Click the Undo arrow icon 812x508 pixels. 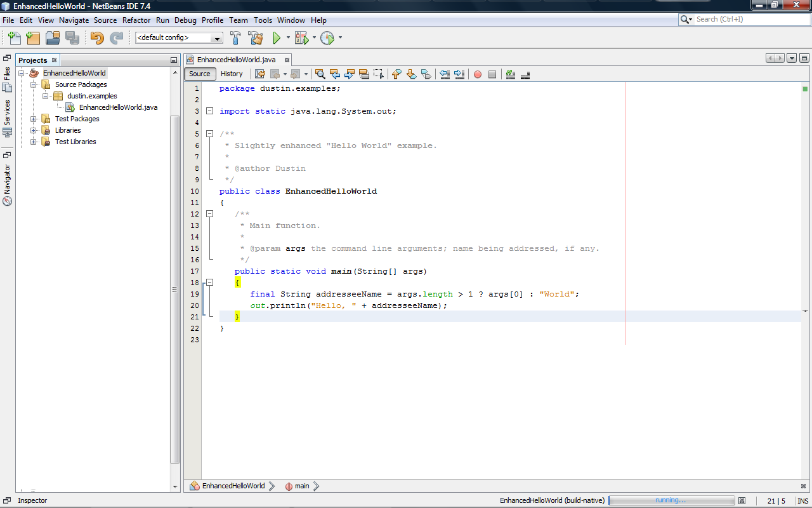click(x=96, y=38)
